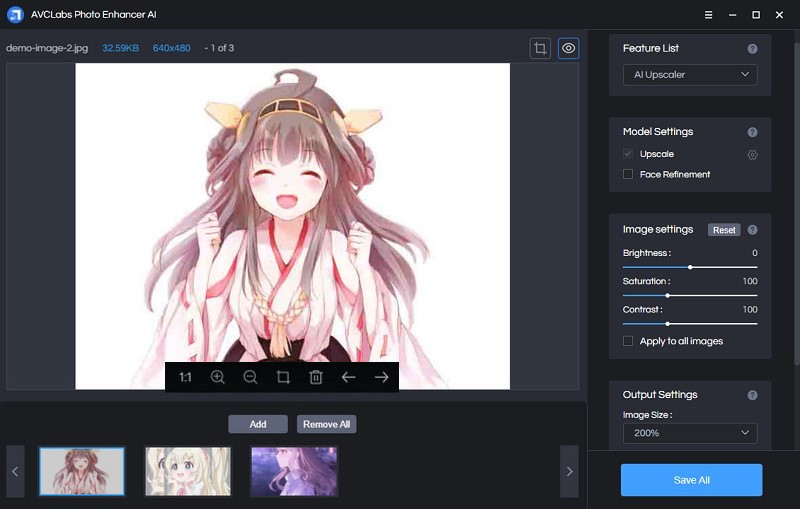Click the crop icon above the preview

[x=540, y=48]
